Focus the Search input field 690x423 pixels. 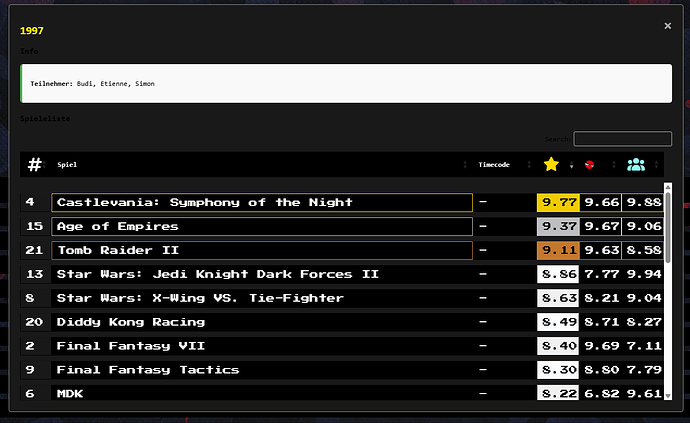point(622,139)
